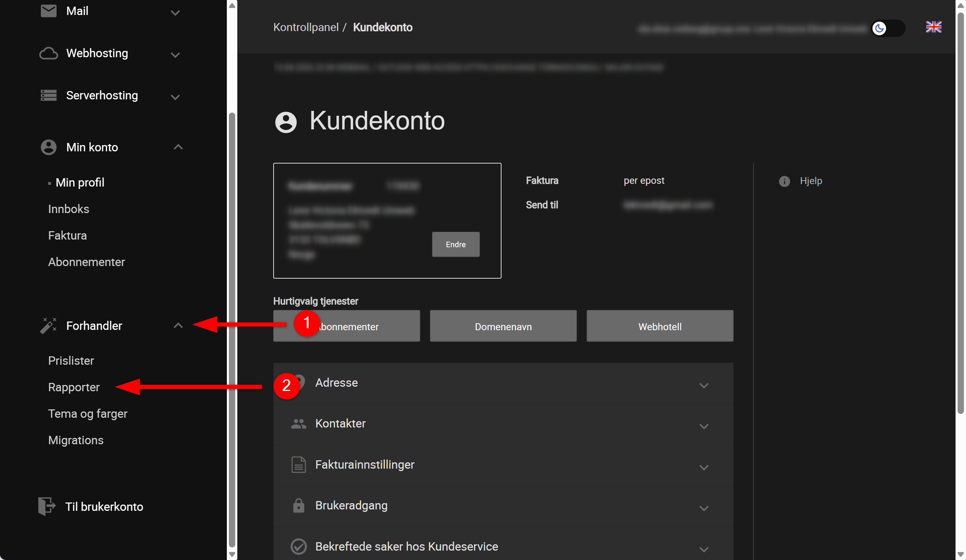Expand Bekreftede saker hos Kundeservice chevron
966x560 pixels.
704,549
